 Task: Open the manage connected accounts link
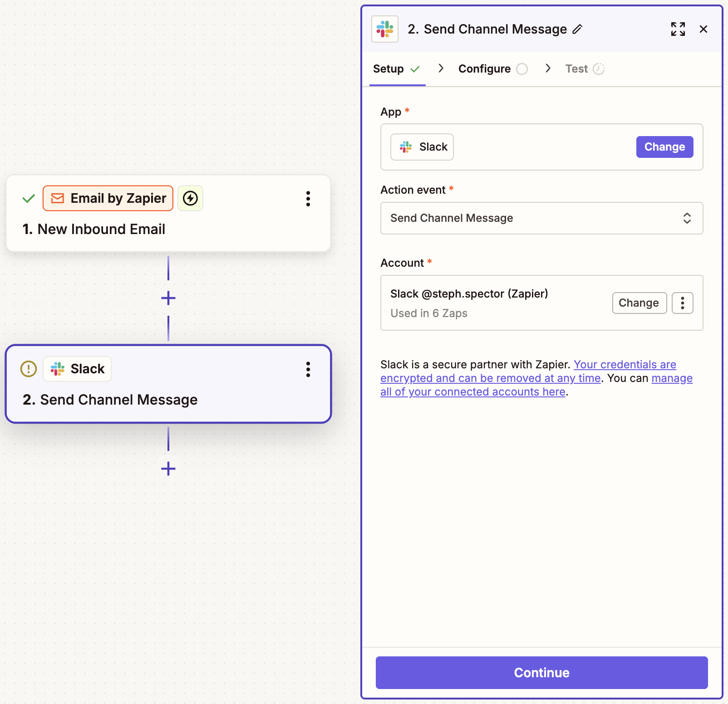pos(472,391)
